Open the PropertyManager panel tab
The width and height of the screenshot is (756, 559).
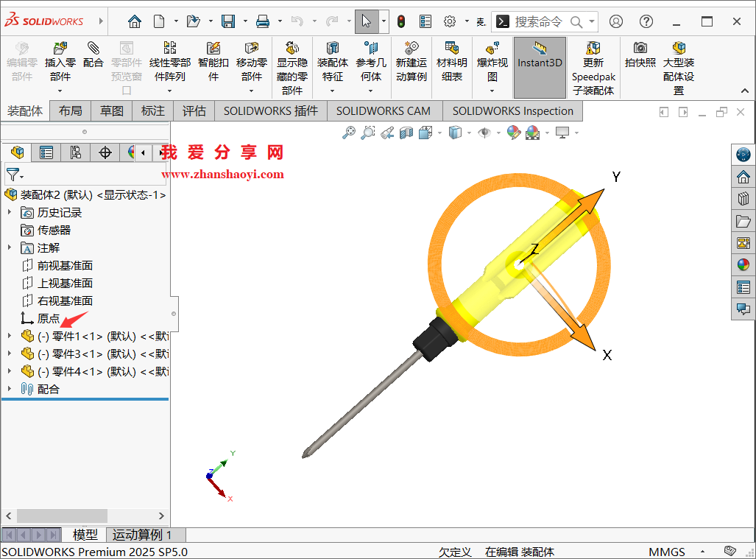click(x=46, y=153)
